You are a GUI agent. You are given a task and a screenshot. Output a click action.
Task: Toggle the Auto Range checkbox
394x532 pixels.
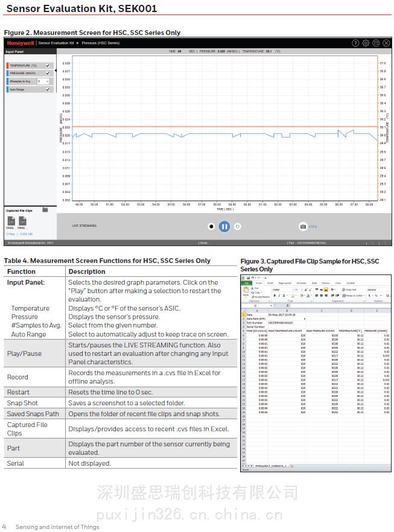[48, 89]
